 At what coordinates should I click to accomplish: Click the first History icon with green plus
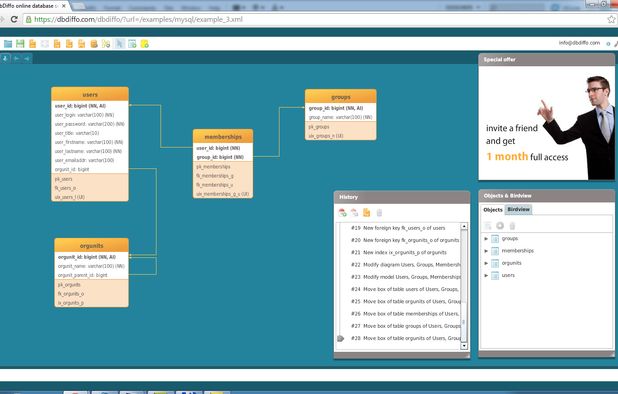pos(343,213)
